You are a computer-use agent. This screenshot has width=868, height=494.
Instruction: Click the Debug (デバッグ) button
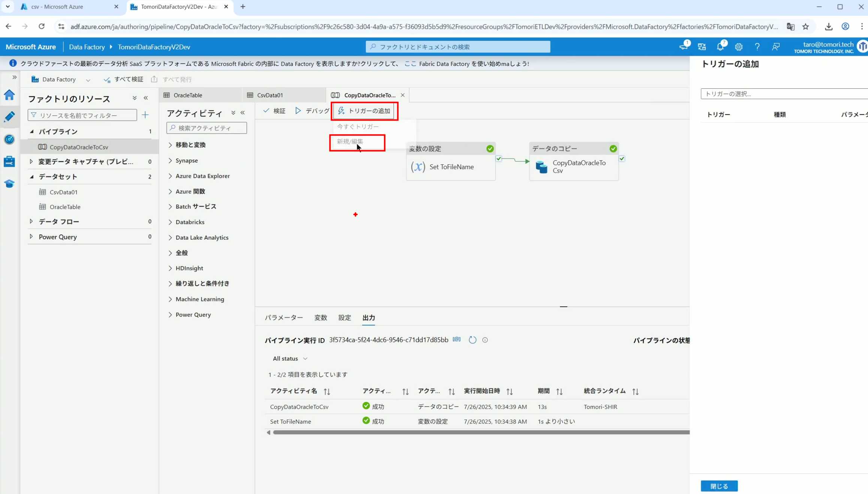(312, 111)
